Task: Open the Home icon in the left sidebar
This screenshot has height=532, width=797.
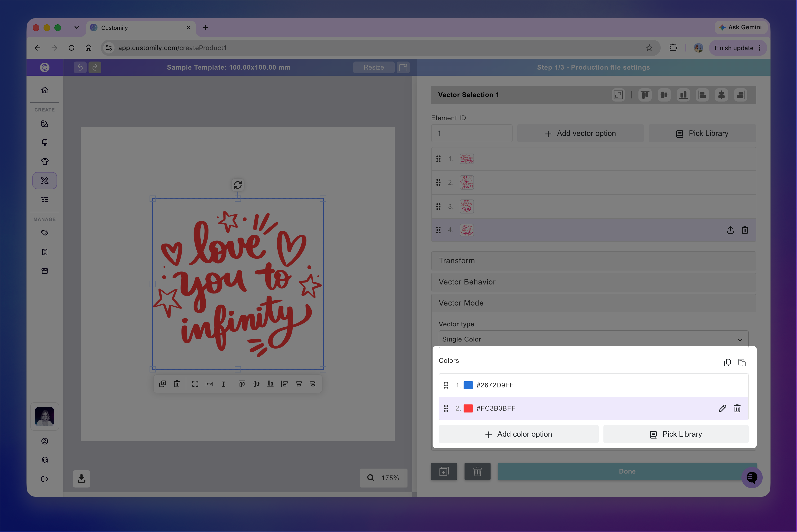Action: pyautogui.click(x=44, y=90)
